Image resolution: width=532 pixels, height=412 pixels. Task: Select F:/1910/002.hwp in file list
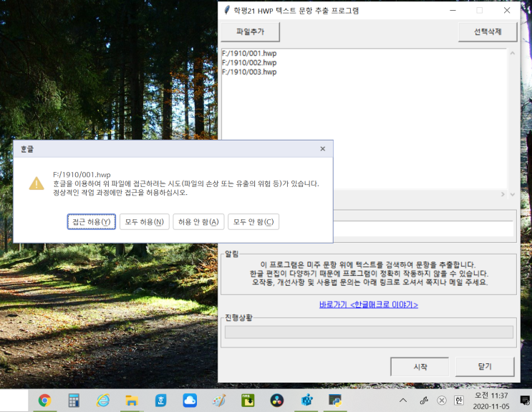tap(249, 62)
